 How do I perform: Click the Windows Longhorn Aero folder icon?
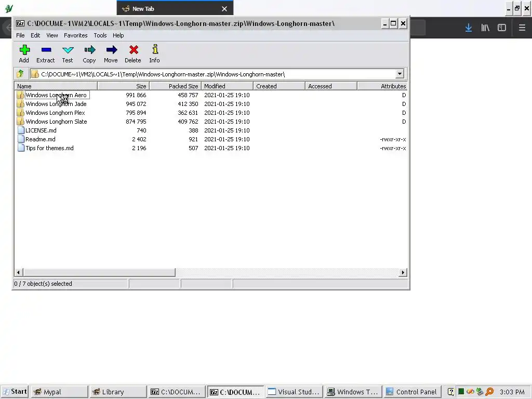pos(20,95)
